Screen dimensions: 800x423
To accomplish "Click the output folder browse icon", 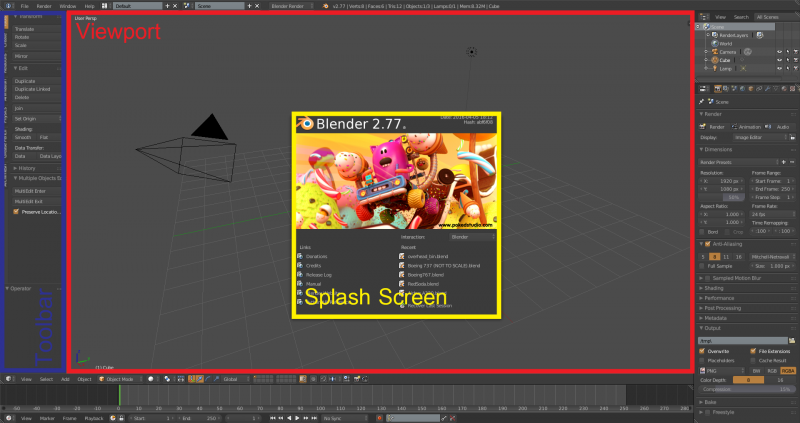I will [792, 340].
